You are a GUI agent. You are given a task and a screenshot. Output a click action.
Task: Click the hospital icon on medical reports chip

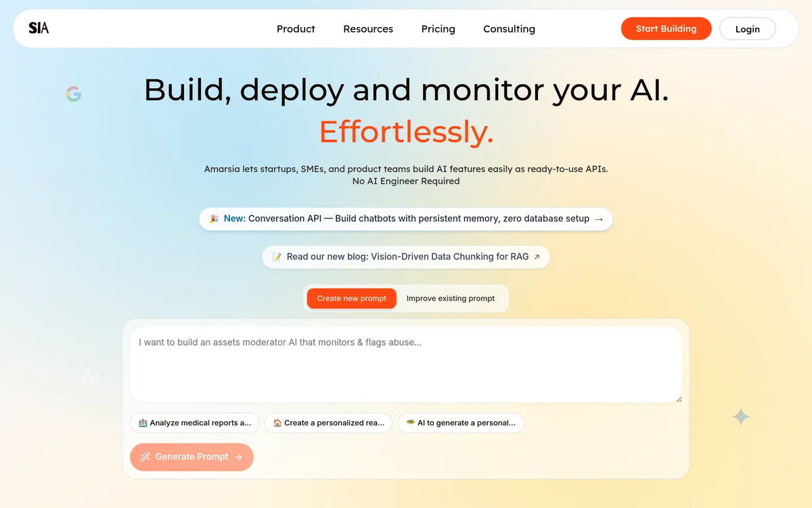point(142,423)
